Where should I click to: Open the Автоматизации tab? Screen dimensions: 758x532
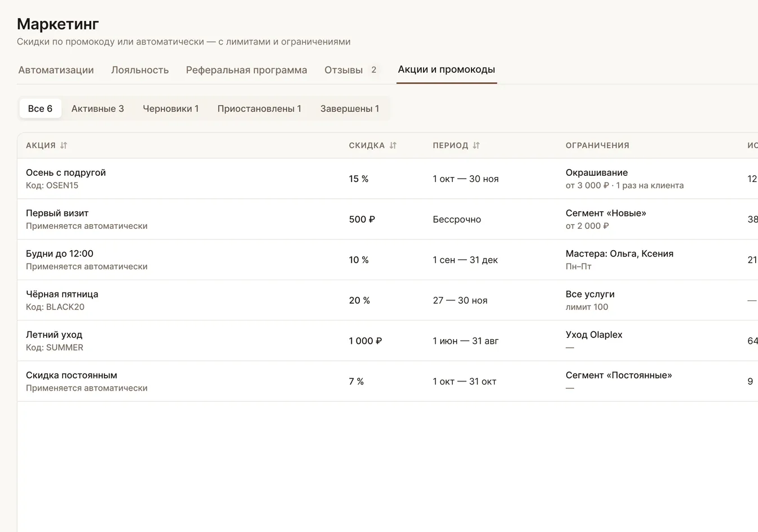coord(56,70)
